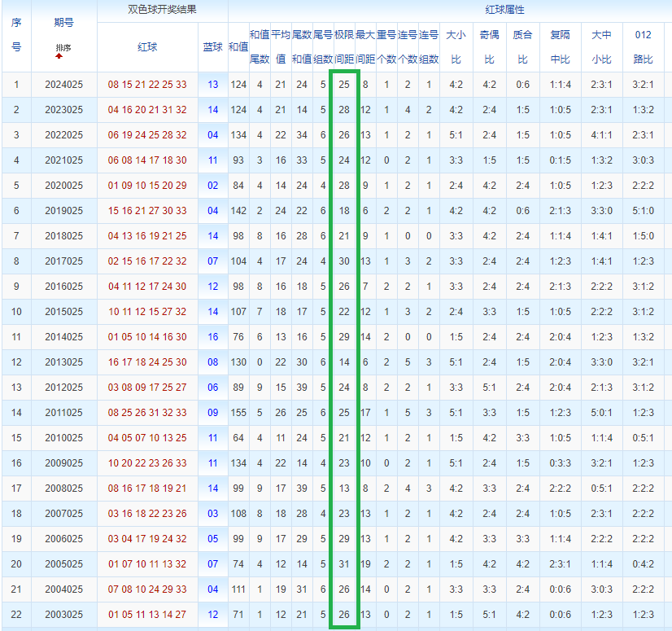
Task: Click red balls 03 16 18 22 23 26
Action: point(147,514)
